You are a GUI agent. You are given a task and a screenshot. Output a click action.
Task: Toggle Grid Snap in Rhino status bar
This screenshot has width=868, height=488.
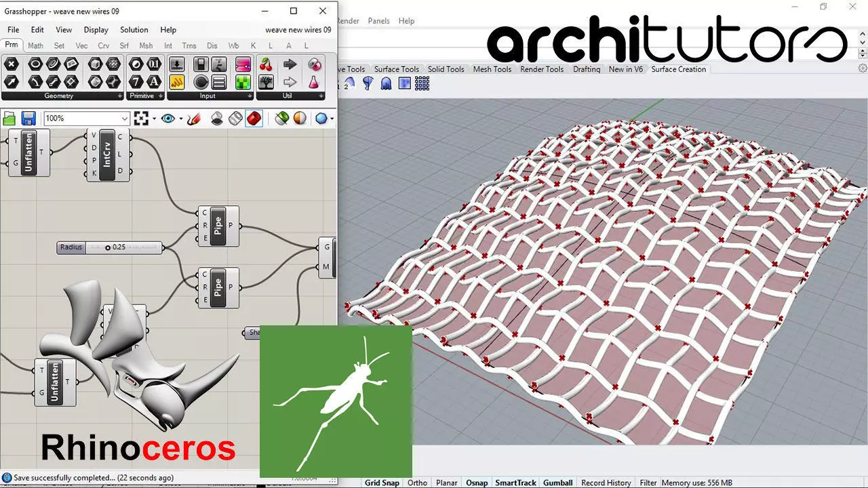(382, 483)
